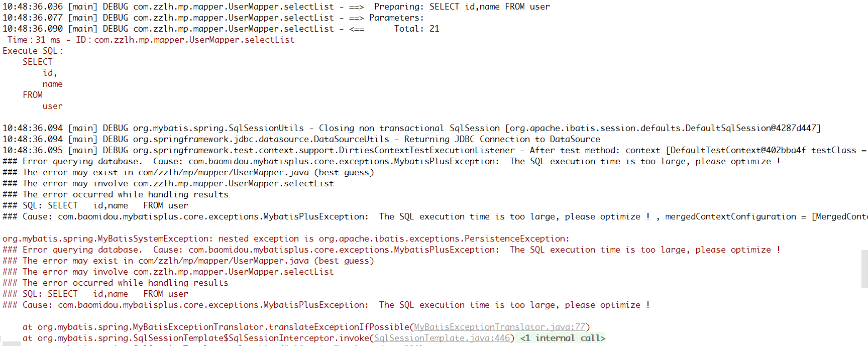Click the "name" column in formatted SQL
Screen dimensions: 868x346
[x=52, y=84]
